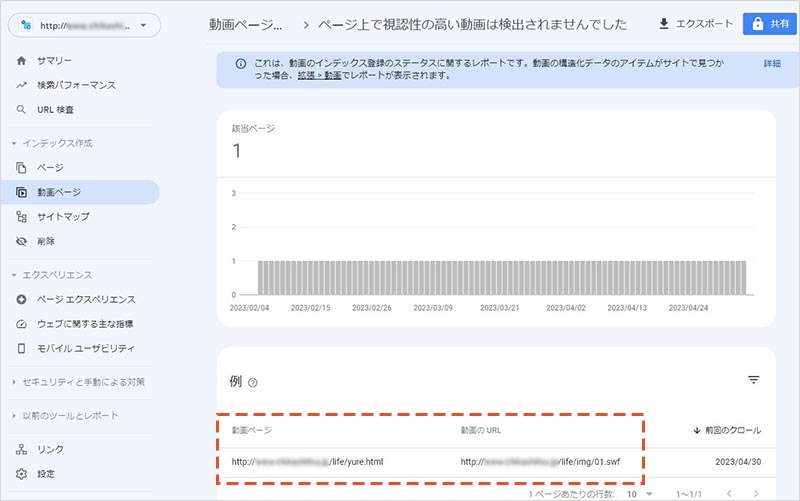Click the Pages document icon
The image size is (800, 501).
[x=21, y=167]
